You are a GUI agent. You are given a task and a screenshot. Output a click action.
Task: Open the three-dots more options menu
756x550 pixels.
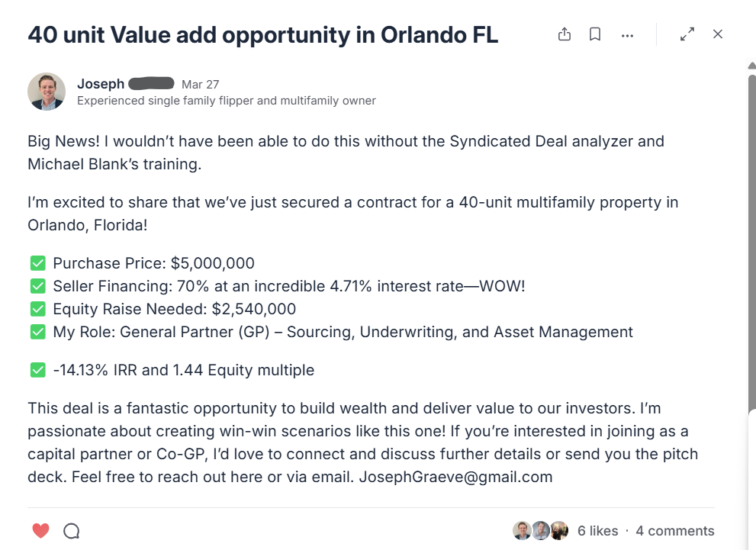coord(627,35)
